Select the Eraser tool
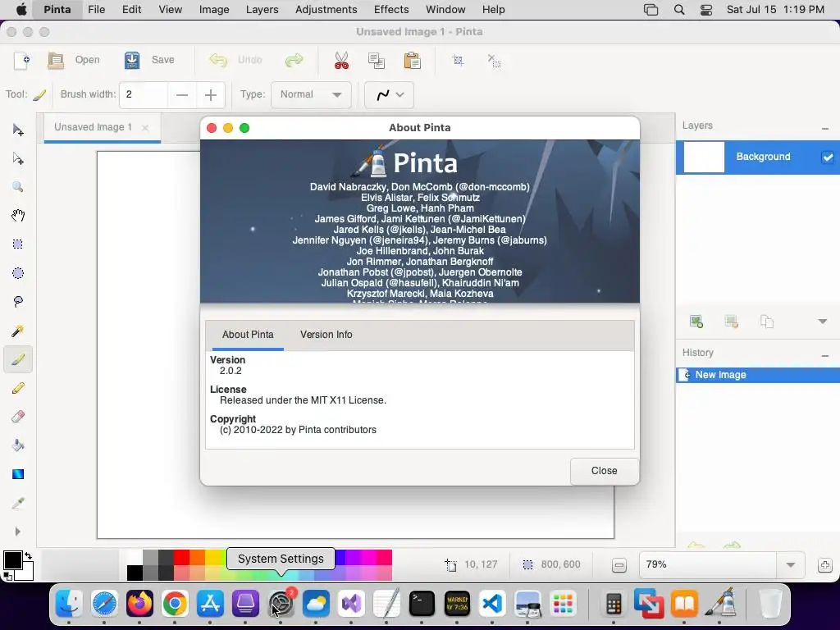Screen dimensions: 840x630 [x=18, y=417]
